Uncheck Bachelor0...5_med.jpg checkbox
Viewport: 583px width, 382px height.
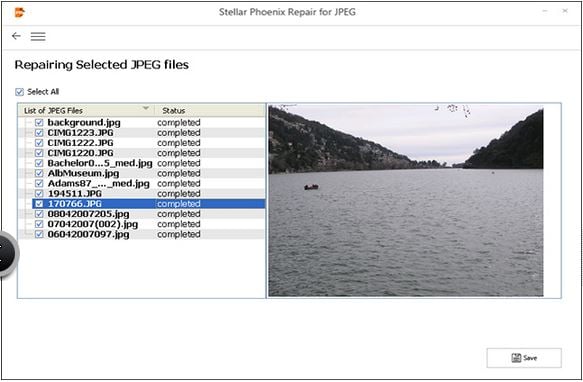click(39, 163)
